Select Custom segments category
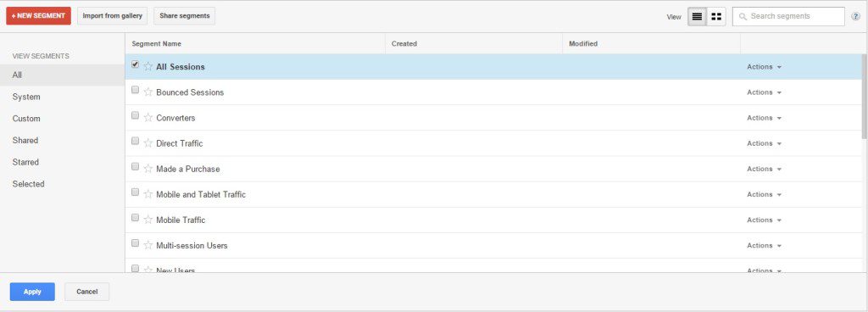 [x=63, y=119]
